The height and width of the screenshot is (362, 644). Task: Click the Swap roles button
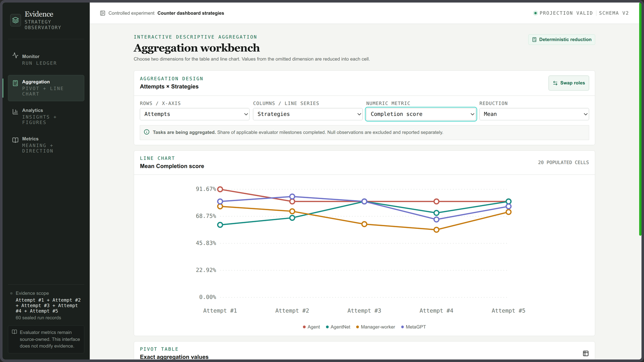click(569, 83)
